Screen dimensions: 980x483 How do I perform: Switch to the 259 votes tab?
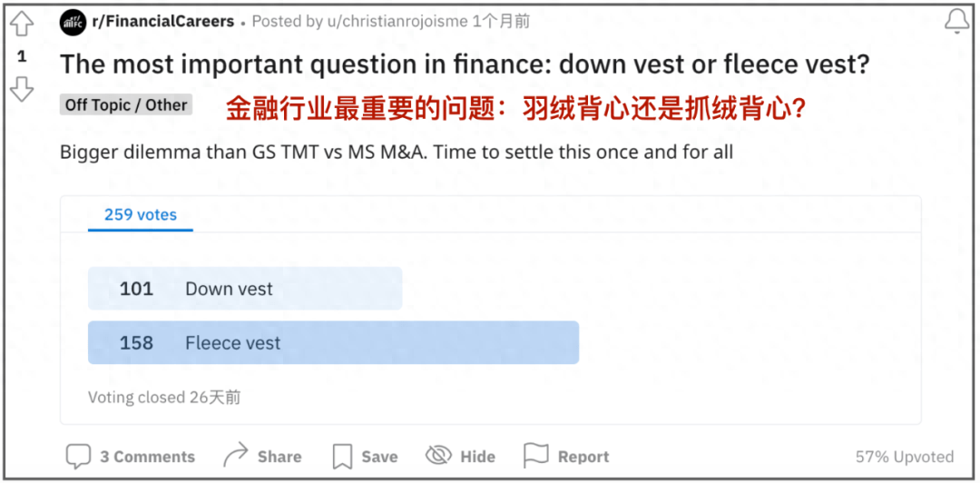coord(141,215)
